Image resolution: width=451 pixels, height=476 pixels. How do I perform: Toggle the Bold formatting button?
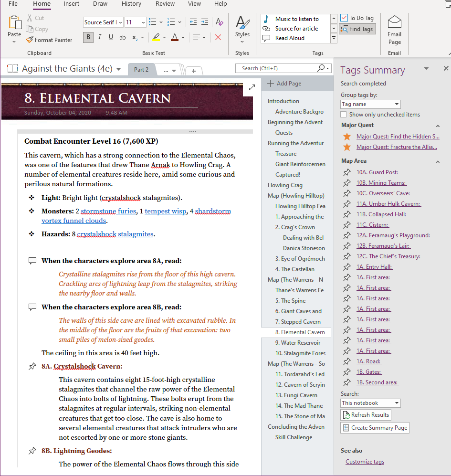pyautogui.click(x=88, y=37)
